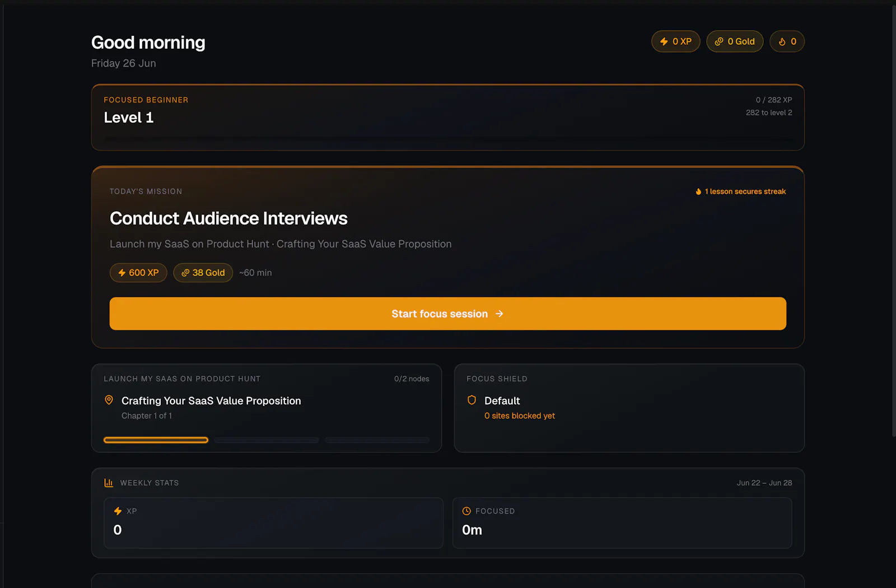Open the Level 1 Focused Beginner card
Screen dimensions: 896x588
point(448,118)
